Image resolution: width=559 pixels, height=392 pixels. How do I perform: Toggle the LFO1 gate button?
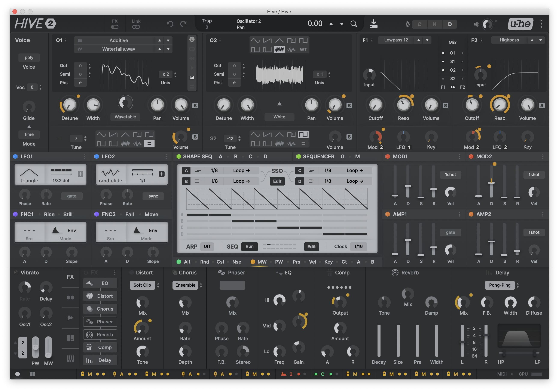pyautogui.click(x=71, y=196)
